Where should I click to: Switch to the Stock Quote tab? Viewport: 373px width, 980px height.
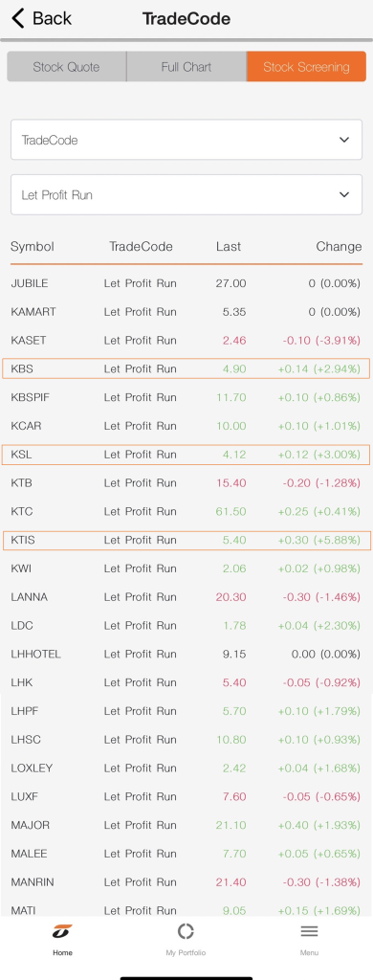click(x=66, y=67)
